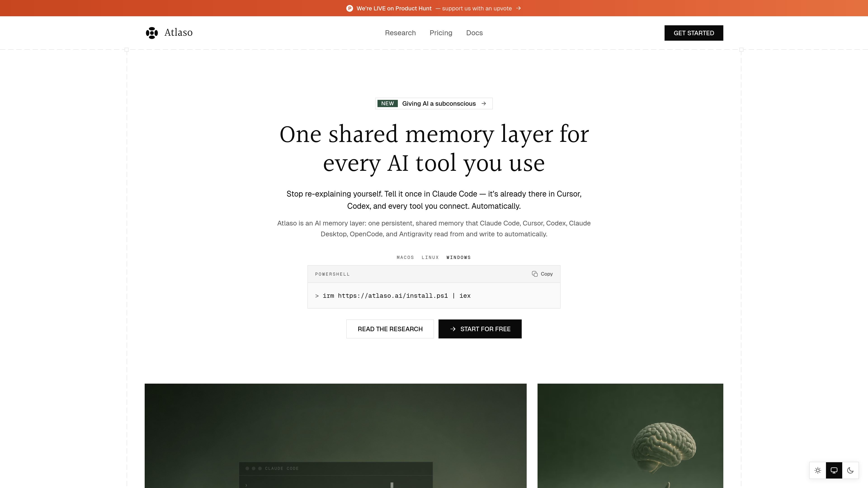Switch to dark theme moon icon

point(850,470)
